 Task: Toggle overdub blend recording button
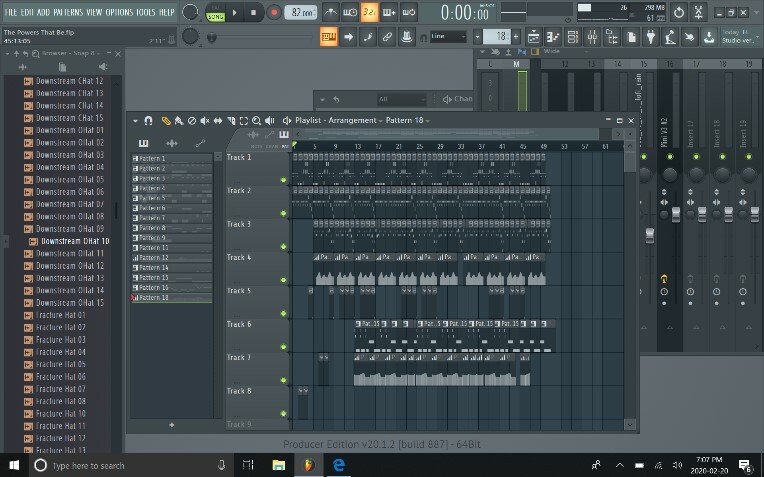coord(389,13)
